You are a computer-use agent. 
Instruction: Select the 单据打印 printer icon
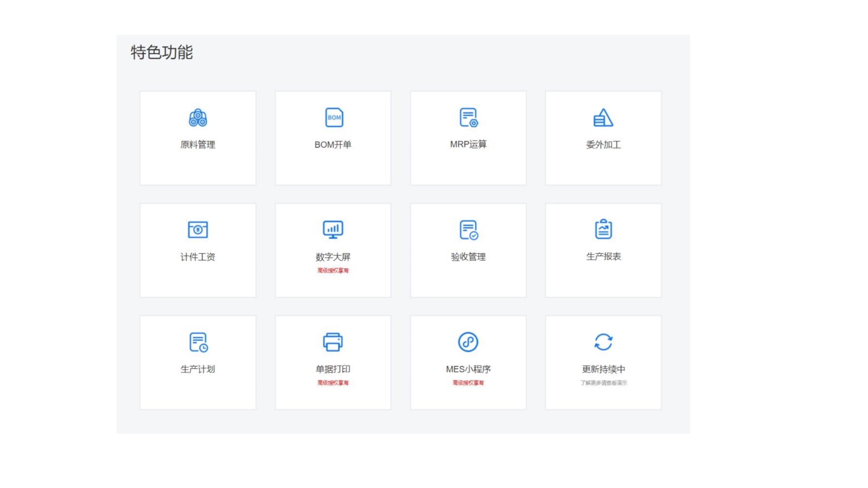(x=333, y=342)
